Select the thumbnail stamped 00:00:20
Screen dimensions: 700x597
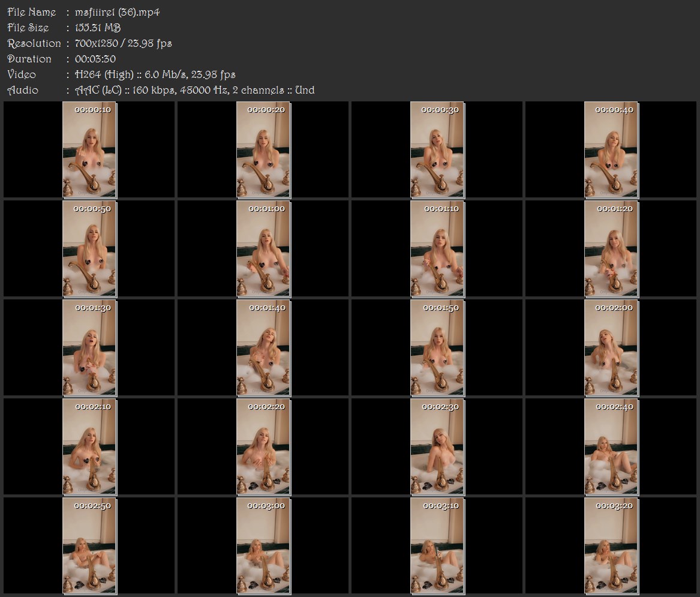click(x=263, y=149)
